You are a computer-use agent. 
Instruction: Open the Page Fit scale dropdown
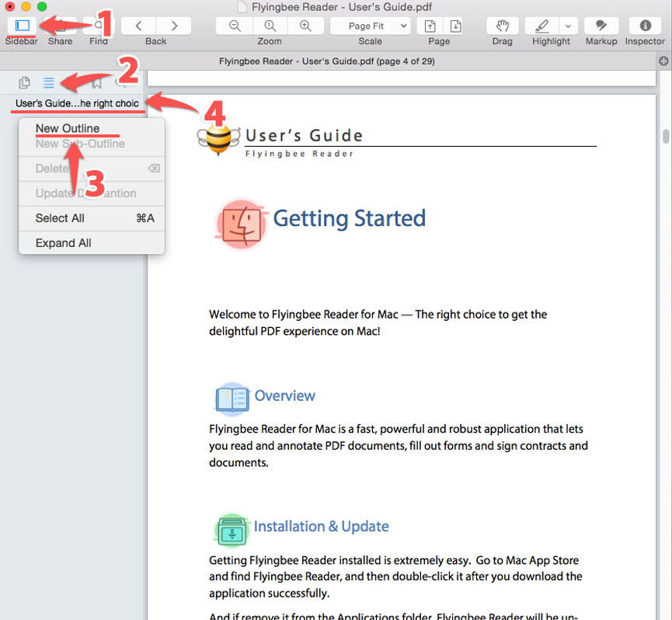point(371,26)
